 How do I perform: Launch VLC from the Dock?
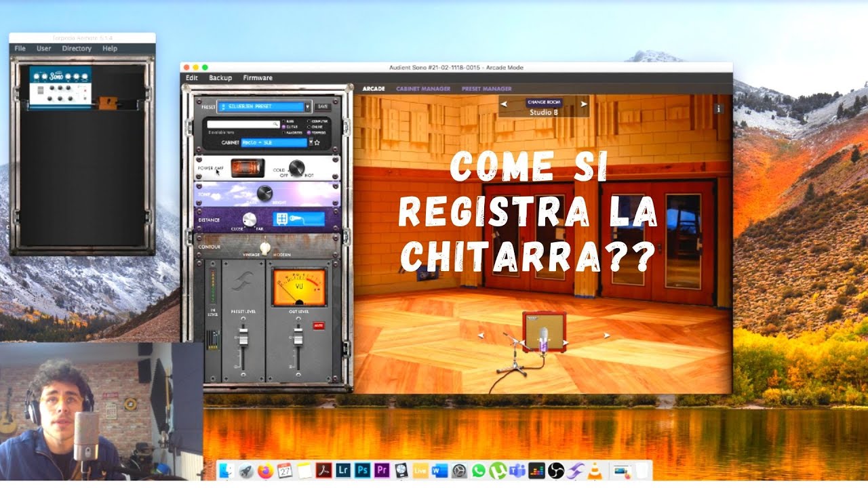pos(594,470)
